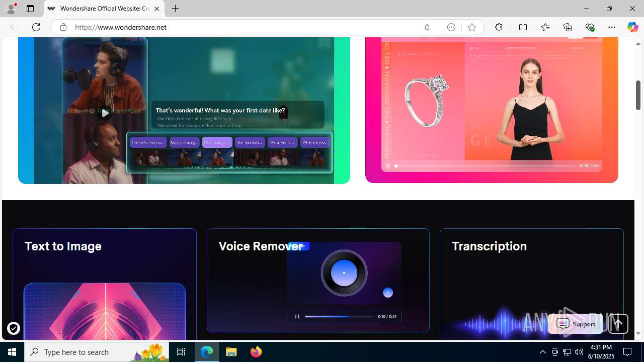Open the tab actions menu icon
The image size is (644, 362).
coord(30,9)
